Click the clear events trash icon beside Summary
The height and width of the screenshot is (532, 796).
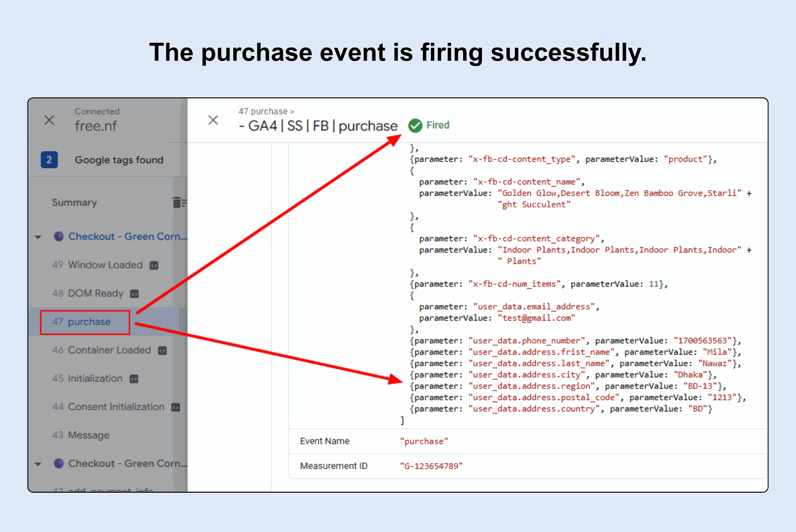pos(179,202)
